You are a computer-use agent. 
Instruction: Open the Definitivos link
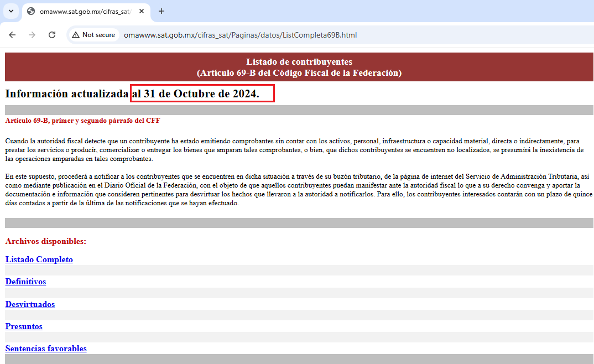pyautogui.click(x=26, y=282)
